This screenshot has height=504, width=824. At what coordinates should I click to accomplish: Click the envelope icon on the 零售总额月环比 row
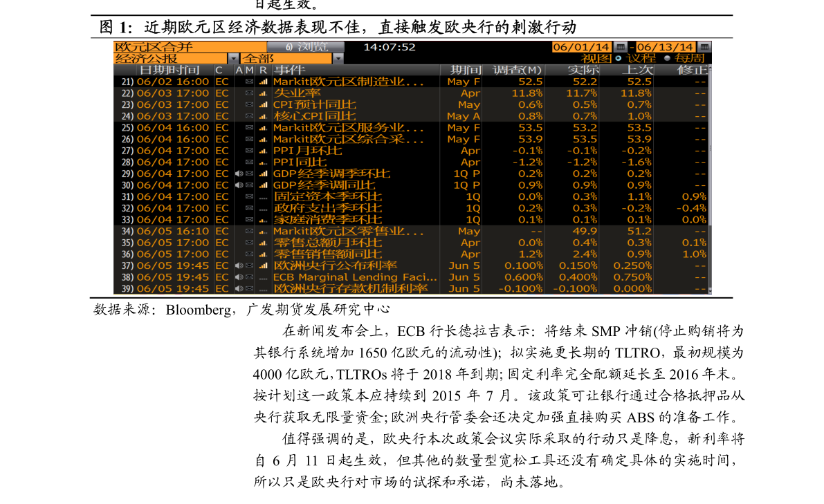coord(250,243)
